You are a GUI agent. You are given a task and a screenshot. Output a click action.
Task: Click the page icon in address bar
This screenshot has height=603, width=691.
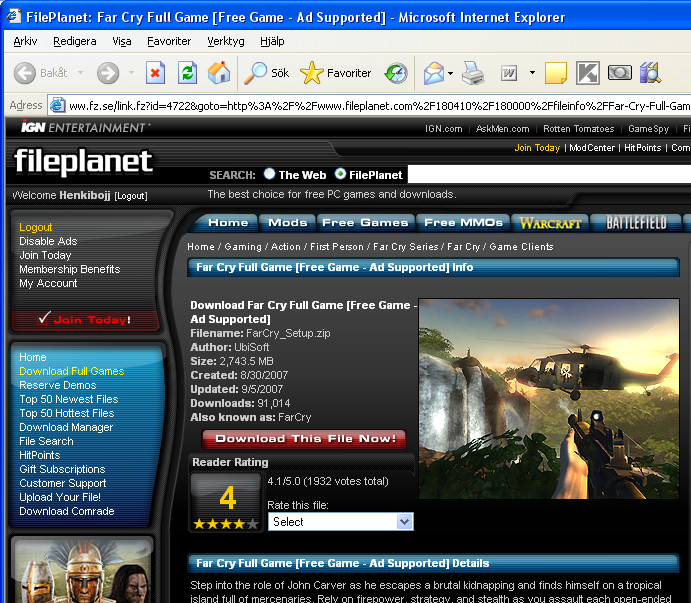click(x=57, y=106)
